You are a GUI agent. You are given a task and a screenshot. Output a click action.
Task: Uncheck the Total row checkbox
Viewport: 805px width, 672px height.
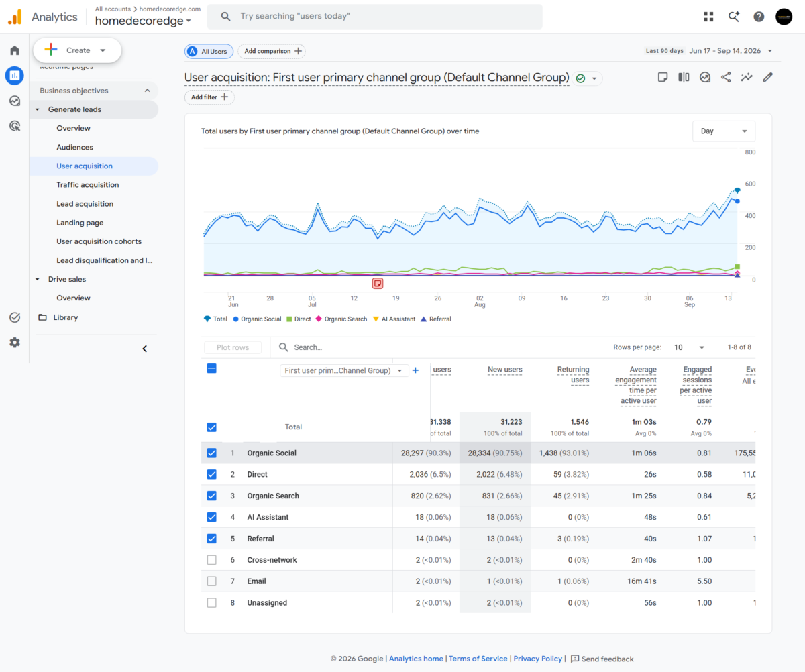coord(212,427)
